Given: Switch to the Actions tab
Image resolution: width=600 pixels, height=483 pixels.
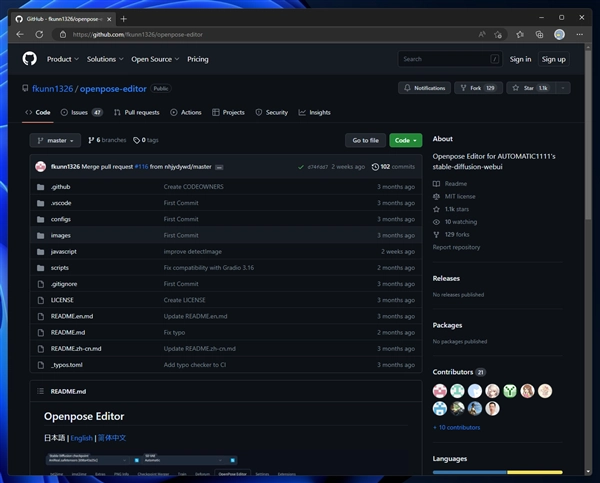Looking at the screenshot, I should click(186, 112).
